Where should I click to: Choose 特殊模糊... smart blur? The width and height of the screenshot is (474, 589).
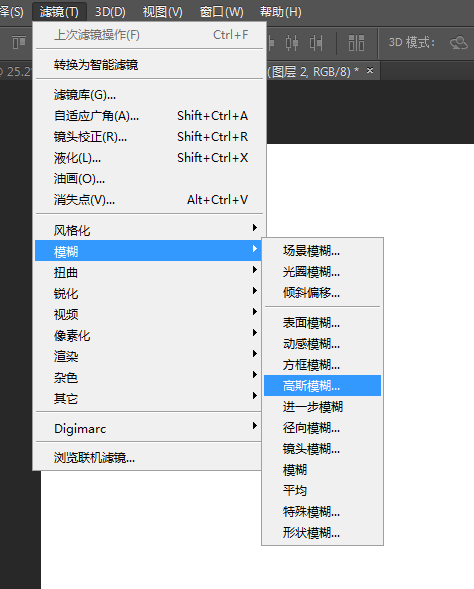point(322,512)
